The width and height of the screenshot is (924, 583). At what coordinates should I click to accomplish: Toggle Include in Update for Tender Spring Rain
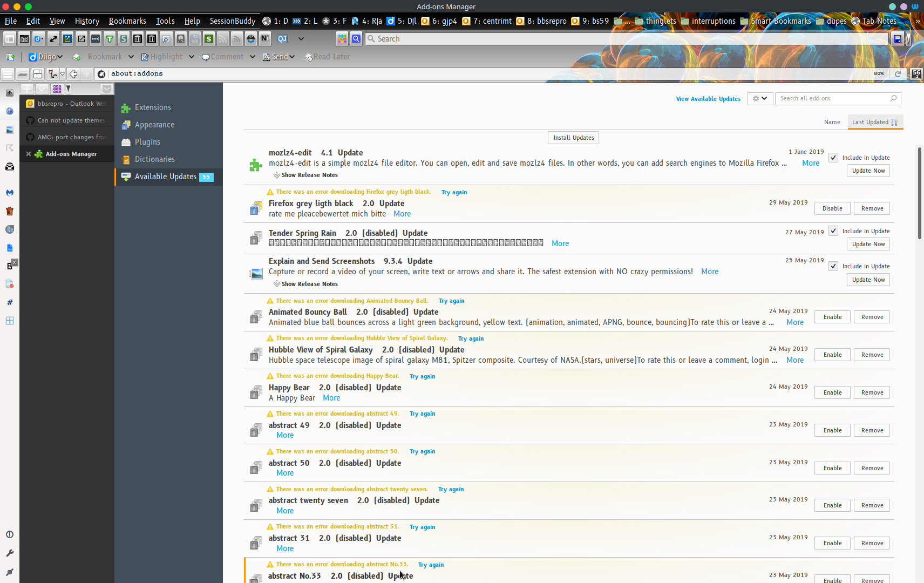pos(833,231)
